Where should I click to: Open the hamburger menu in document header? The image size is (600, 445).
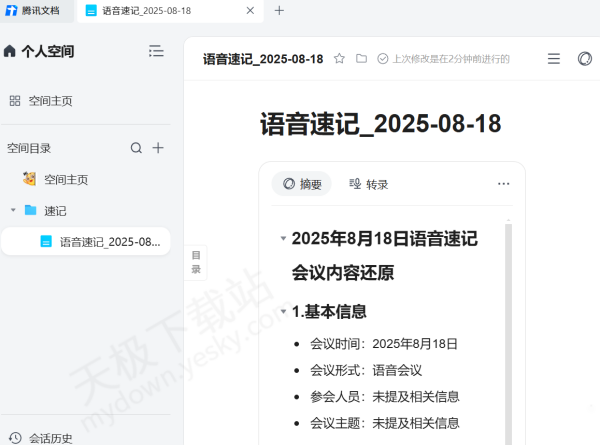click(554, 59)
